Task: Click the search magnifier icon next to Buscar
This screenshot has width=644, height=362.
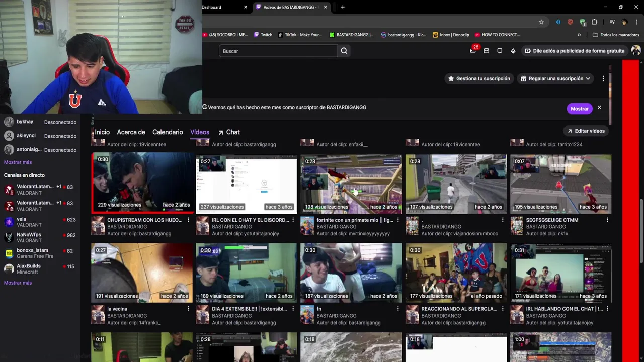Action: click(x=344, y=51)
